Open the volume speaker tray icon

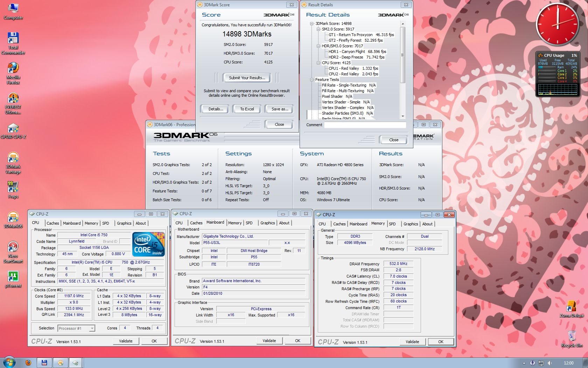(x=550, y=363)
